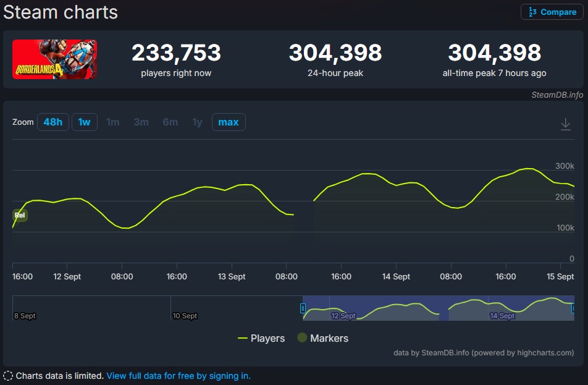Click the dashed circle limited-data icon
This screenshot has height=385, width=588.
coord(8,376)
